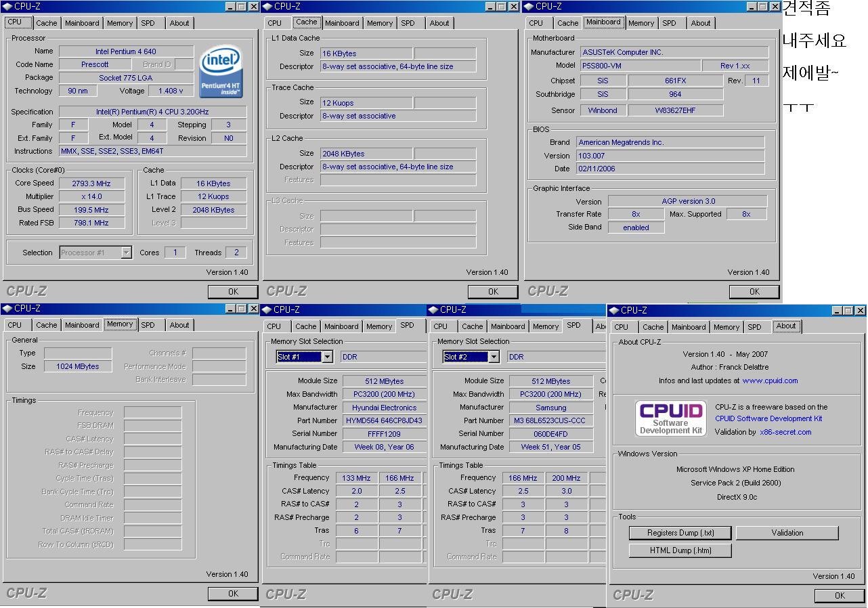
Task: Select Cache tab in the Memory timings window
Action: 47,325
